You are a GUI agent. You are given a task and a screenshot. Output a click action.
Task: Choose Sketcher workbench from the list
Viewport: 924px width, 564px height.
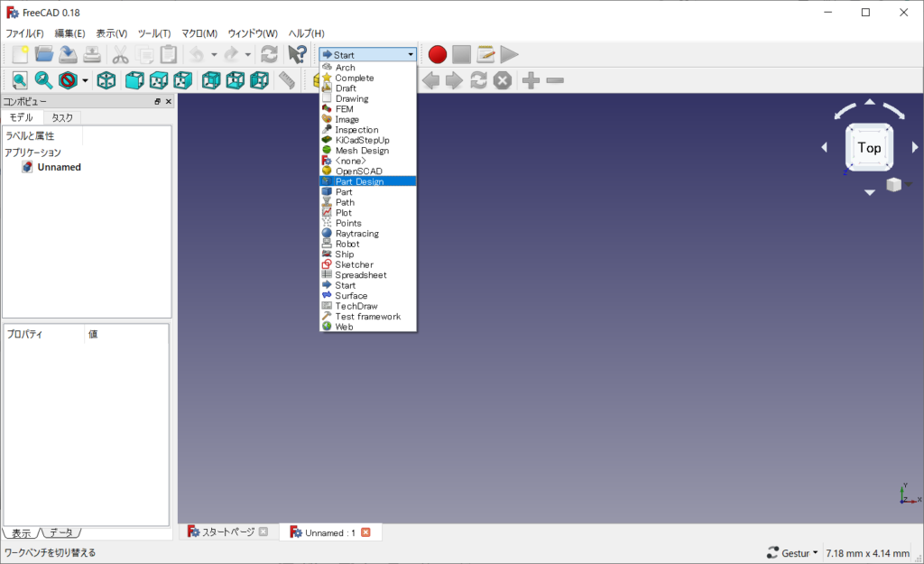(354, 264)
